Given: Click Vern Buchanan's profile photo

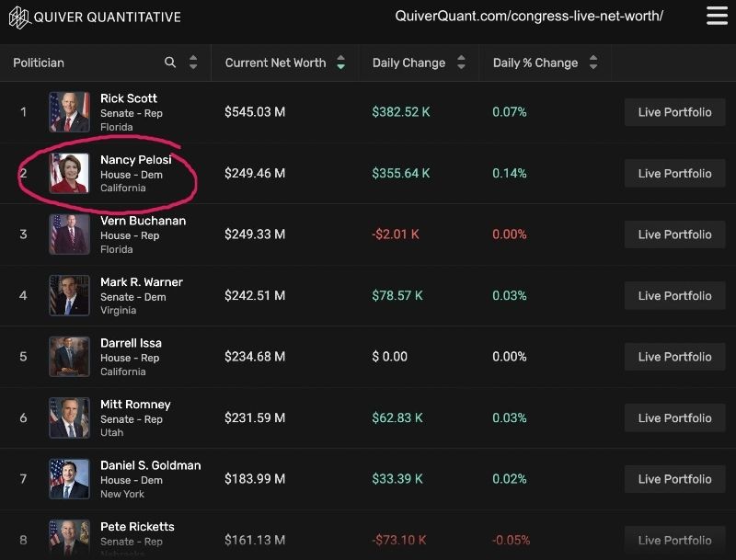Looking at the screenshot, I should pyautogui.click(x=70, y=234).
